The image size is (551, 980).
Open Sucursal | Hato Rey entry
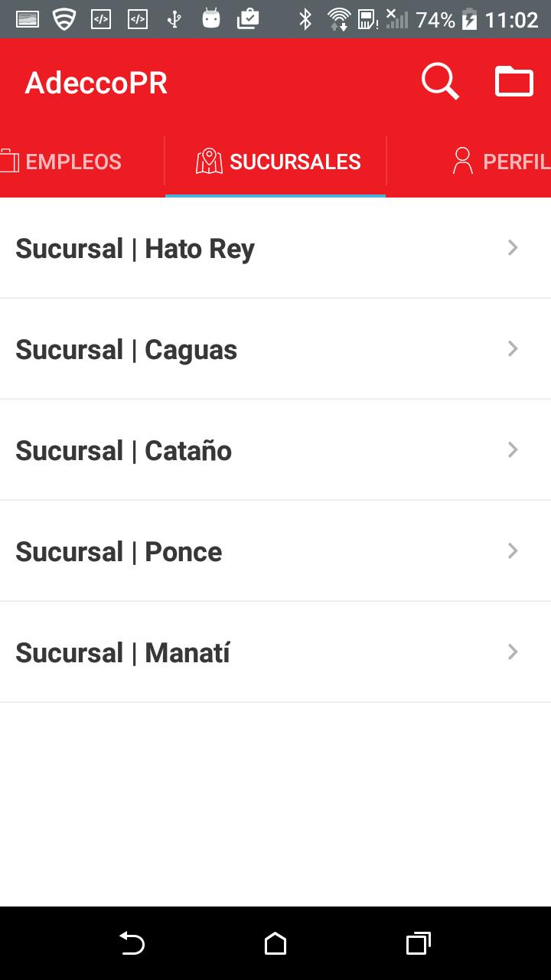135,249
